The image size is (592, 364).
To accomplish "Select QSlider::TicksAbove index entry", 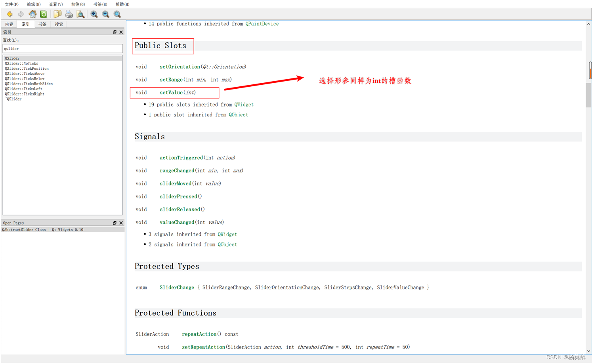I will click(25, 74).
